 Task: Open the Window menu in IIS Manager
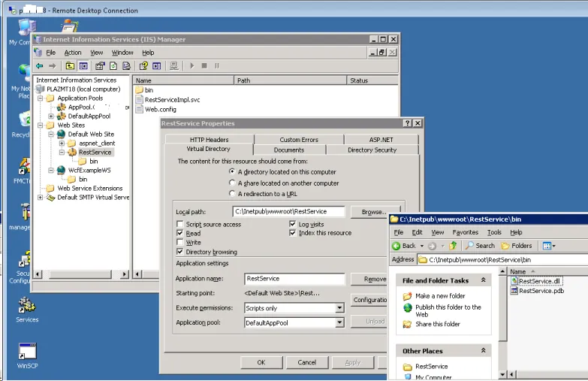[x=122, y=53]
